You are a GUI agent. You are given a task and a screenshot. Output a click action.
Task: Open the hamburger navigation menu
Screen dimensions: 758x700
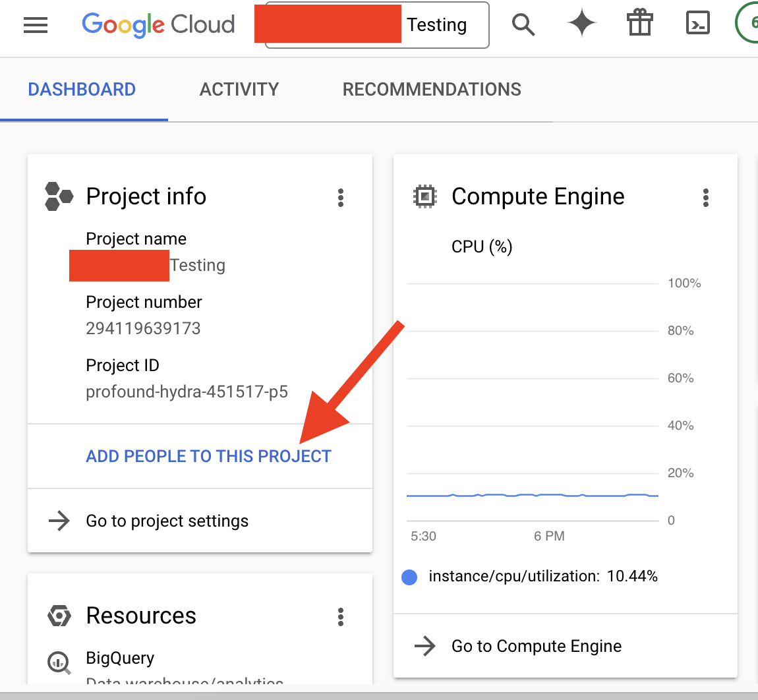coord(36,24)
